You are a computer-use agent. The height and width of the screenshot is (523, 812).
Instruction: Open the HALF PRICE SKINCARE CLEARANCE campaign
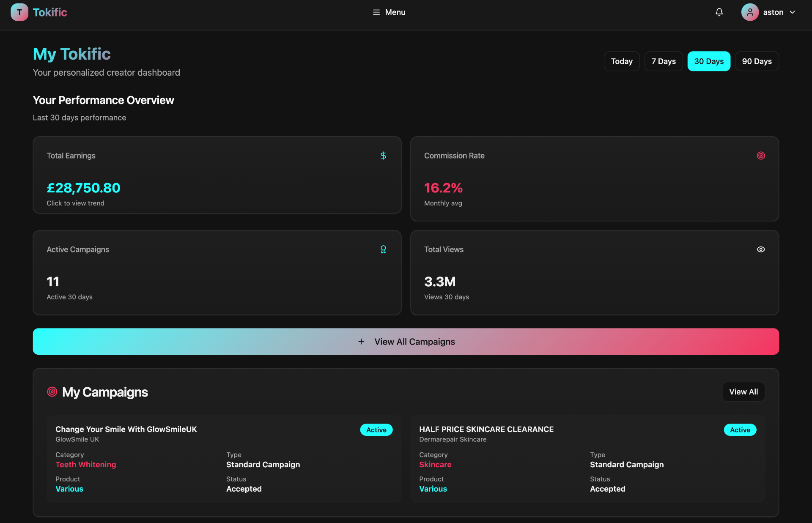tap(486, 429)
